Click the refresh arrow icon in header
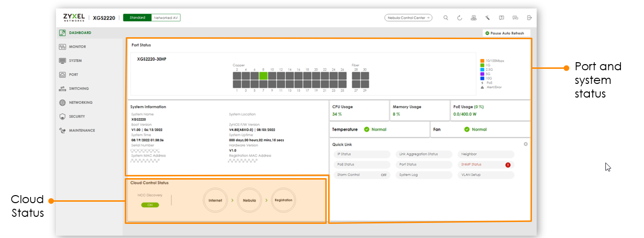The height and width of the screenshot is (238, 644). click(459, 18)
